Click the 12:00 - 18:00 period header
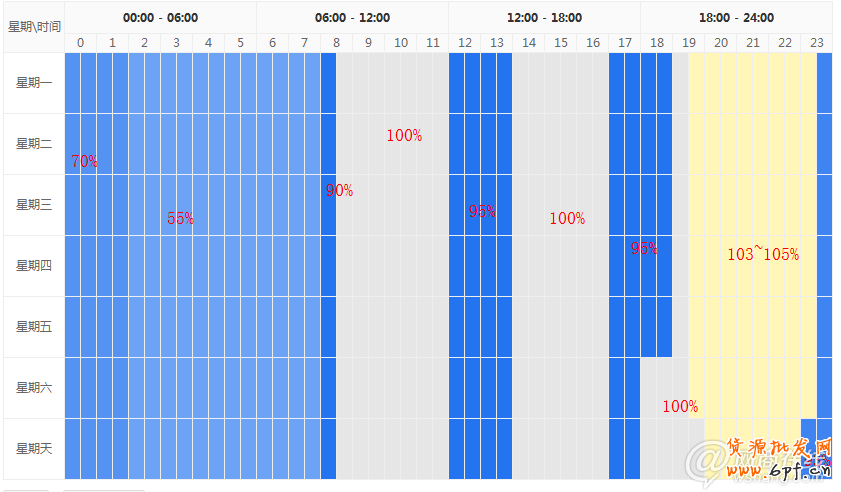The height and width of the screenshot is (492, 841). click(x=544, y=18)
